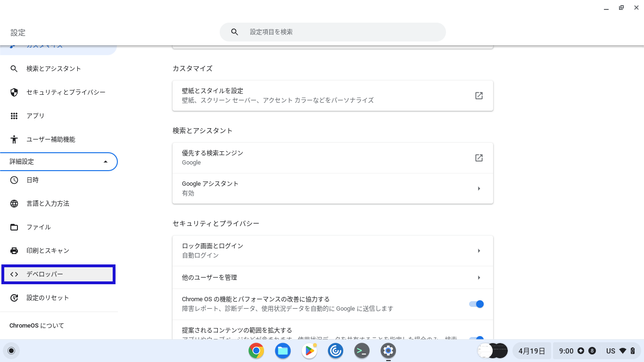This screenshot has height=362, width=644.
Task: Click the 設定項目を検索 search field
Action: (339, 32)
